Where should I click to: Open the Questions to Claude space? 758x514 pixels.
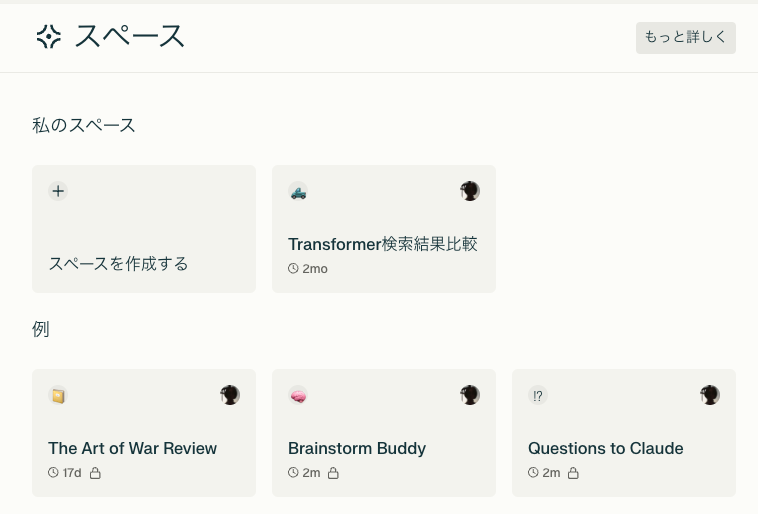[x=605, y=448]
